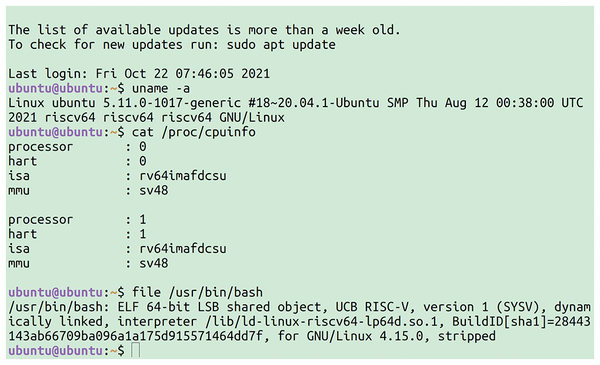Click the 'uname -a' command text
This screenshot has width=600, height=365.
[x=161, y=88]
